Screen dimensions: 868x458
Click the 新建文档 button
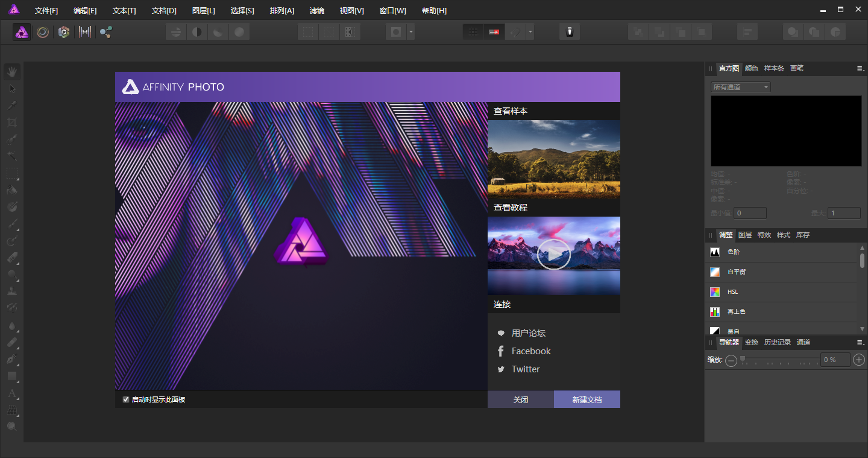coord(587,399)
